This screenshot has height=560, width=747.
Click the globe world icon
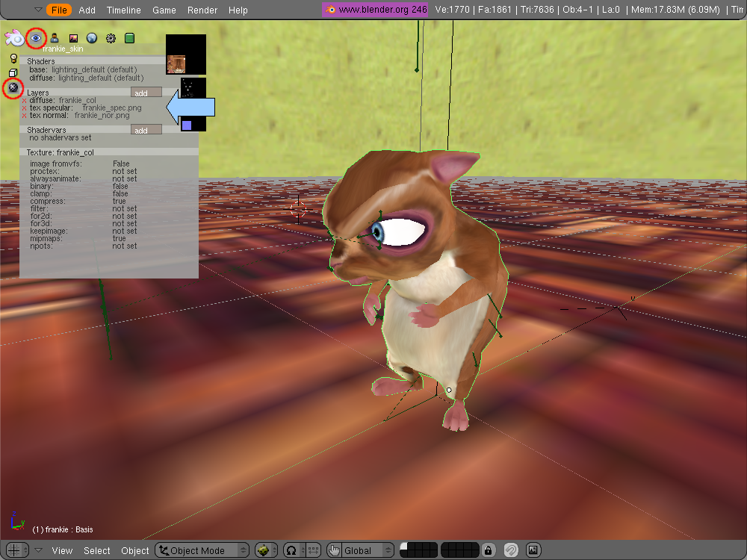92,38
